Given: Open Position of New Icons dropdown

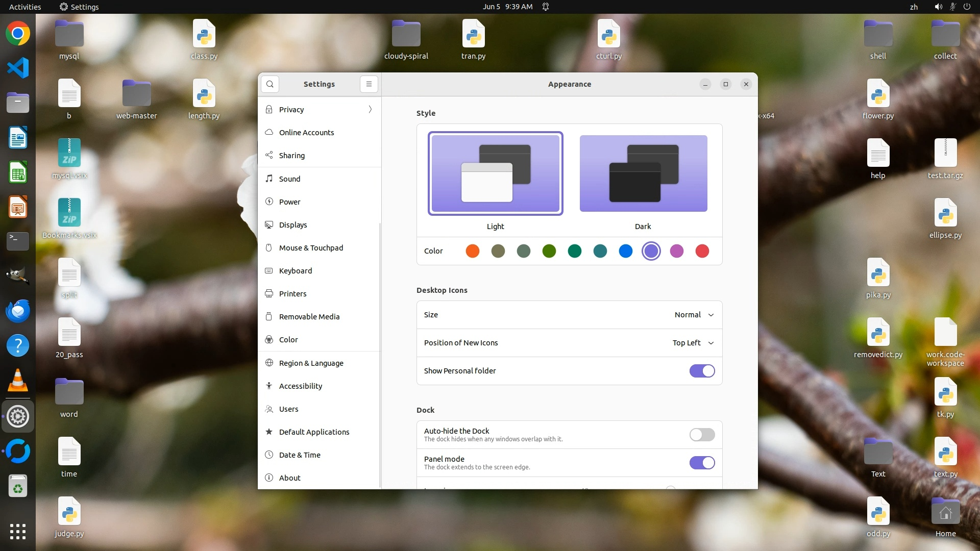Looking at the screenshot, I should (x=693, y=343).
